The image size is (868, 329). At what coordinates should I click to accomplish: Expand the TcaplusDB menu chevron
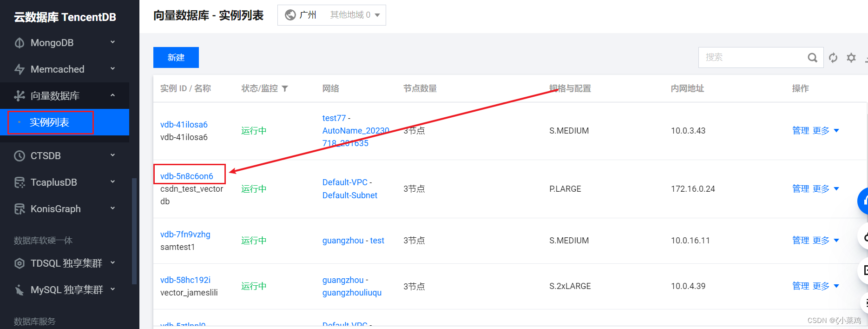tap(112, 182)
